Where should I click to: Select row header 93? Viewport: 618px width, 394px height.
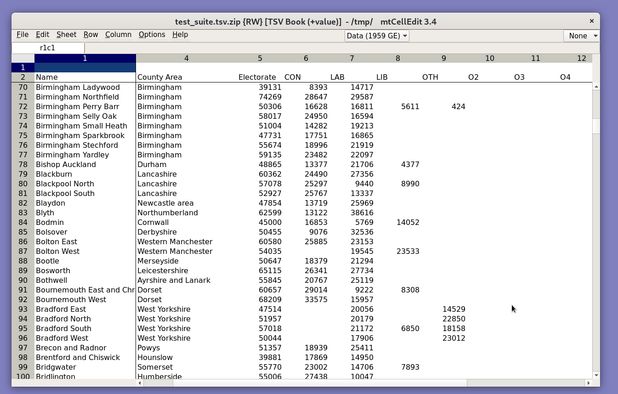point(23,309)
